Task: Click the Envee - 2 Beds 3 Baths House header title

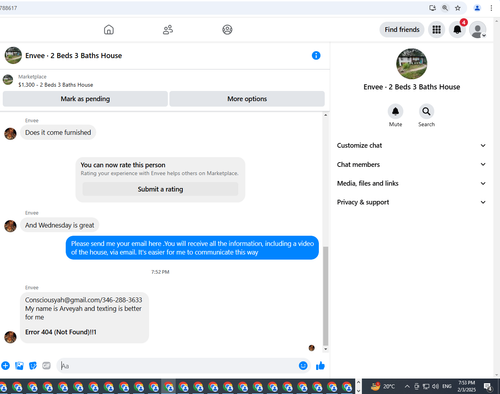Action: pos(74,56)
